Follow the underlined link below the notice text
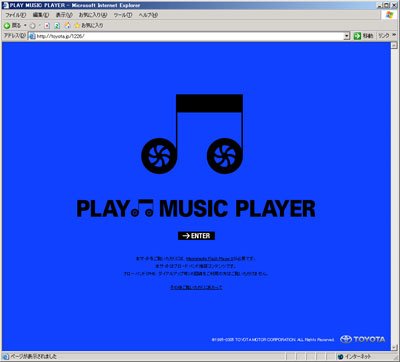 pyautogui.click(x=196, y=287)
